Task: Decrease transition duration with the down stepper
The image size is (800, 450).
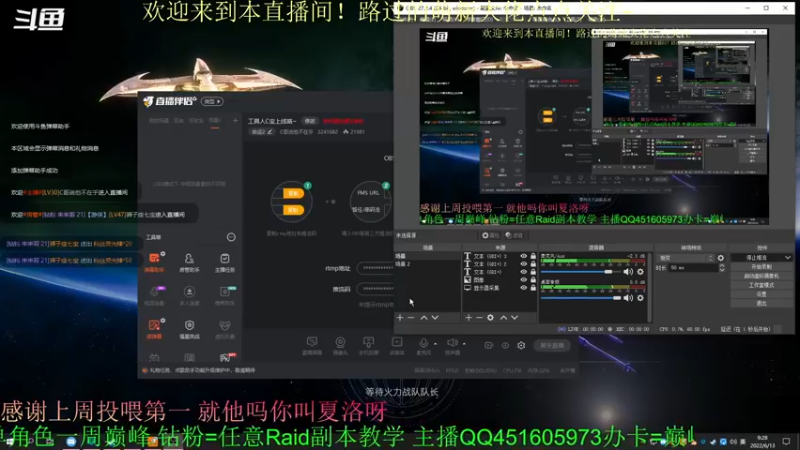Action: pyautogui.click(x=721, y=269)
